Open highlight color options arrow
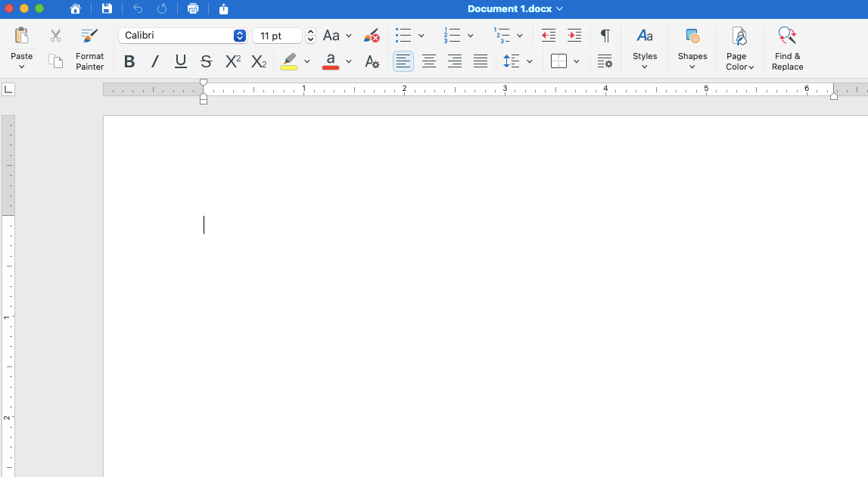The height and width of the screenshot is (477, 868). pos(307,61)
